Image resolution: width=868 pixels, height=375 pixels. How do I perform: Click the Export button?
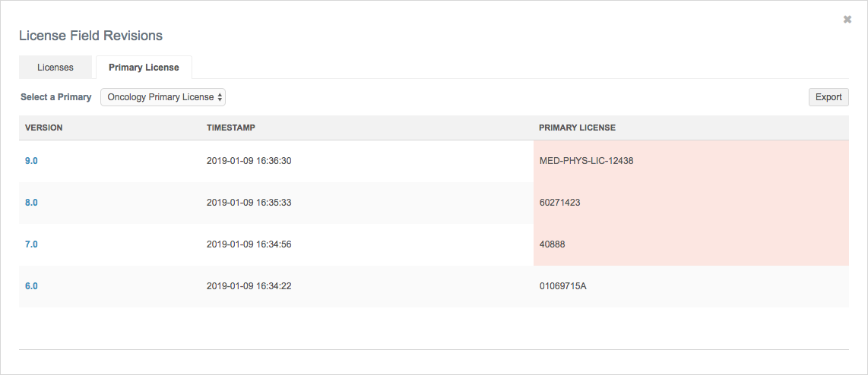pyautogui.click(x=828, y=97)
